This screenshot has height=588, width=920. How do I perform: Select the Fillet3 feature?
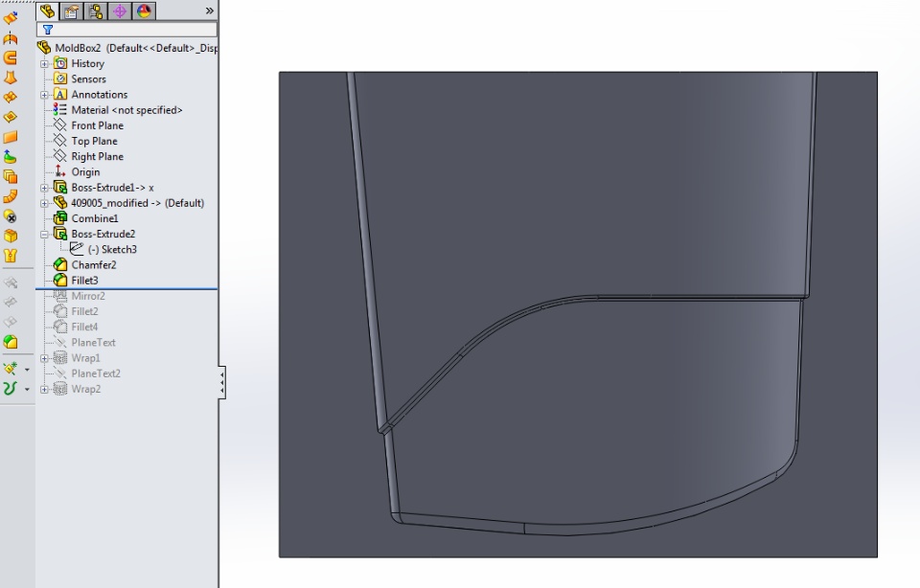(x=77, y=281)
